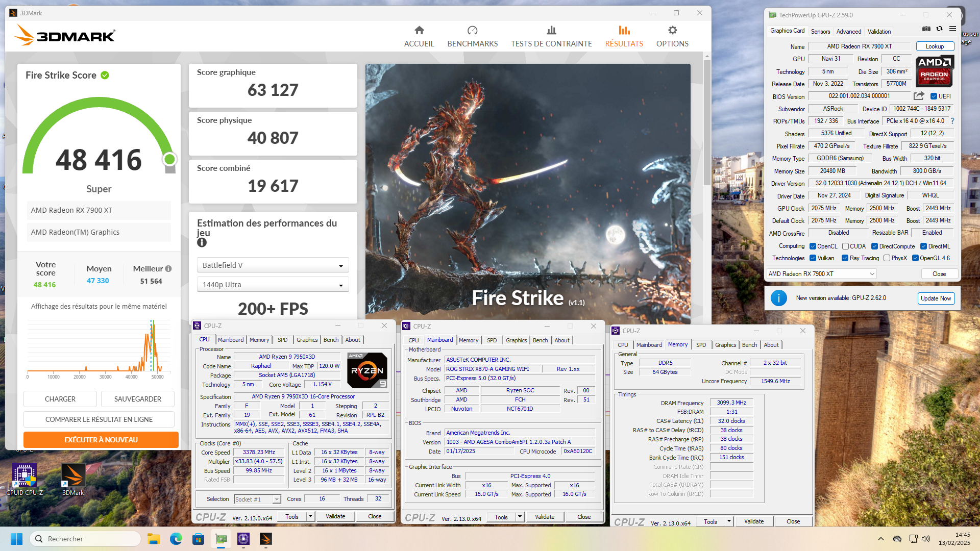Screen dimensions: 980x551
Task: Open the 1440p Ultra resolution dropdown
Action: point(273,285)
